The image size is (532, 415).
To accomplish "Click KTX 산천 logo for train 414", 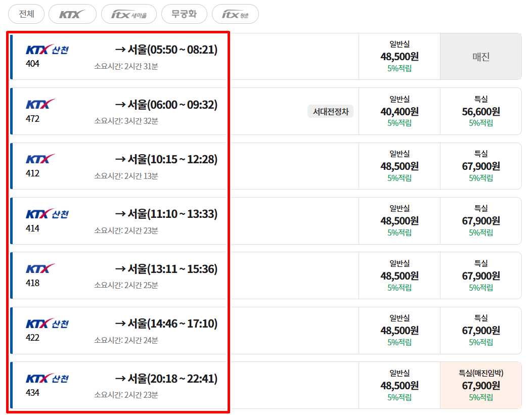I will (47, 214).
